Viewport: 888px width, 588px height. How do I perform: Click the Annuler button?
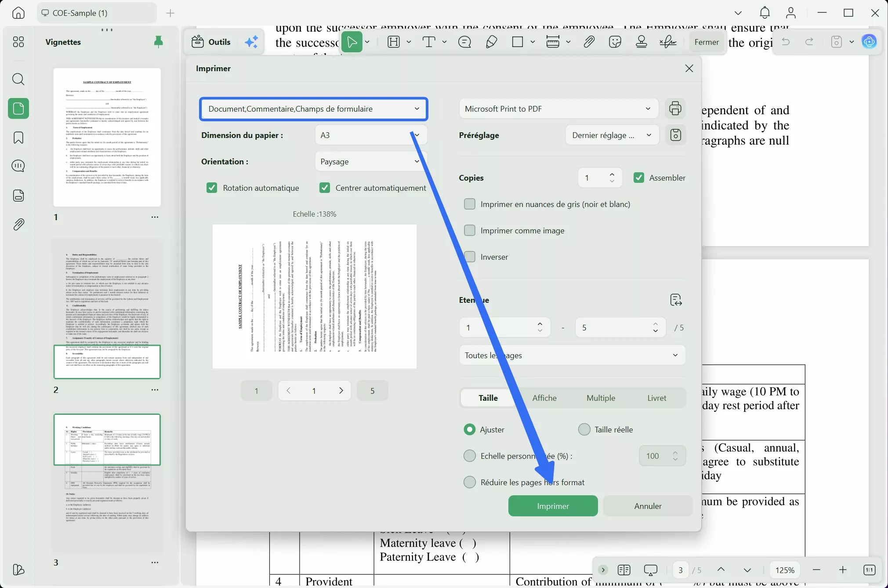click(x=648, y=506)
